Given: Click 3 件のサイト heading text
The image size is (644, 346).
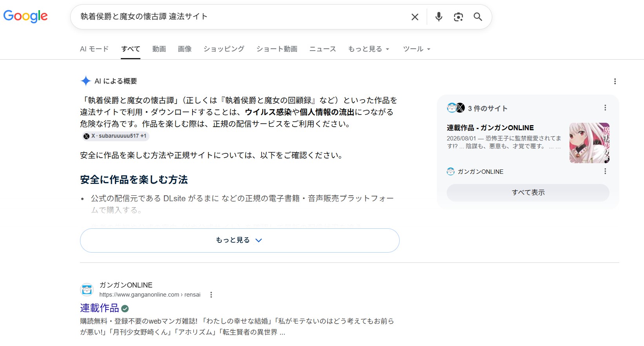Looking at the screenshot, I should tap(488, 108).
